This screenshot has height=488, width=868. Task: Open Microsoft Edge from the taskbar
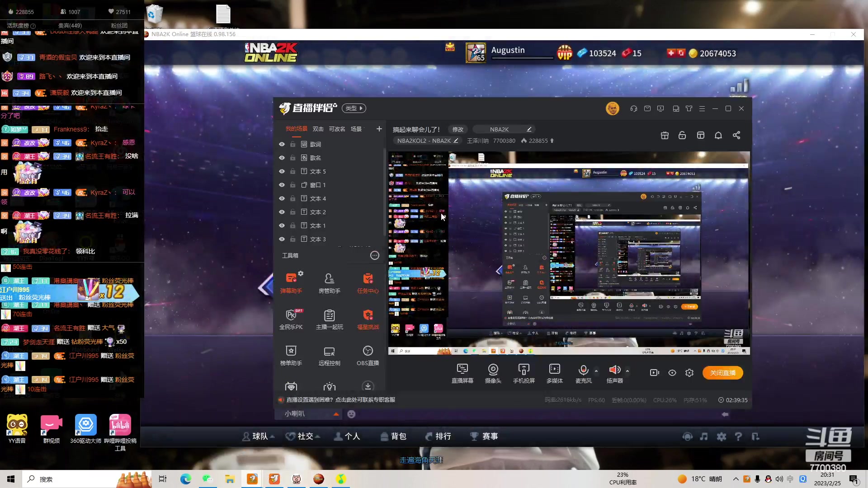(x=185, y=479)
